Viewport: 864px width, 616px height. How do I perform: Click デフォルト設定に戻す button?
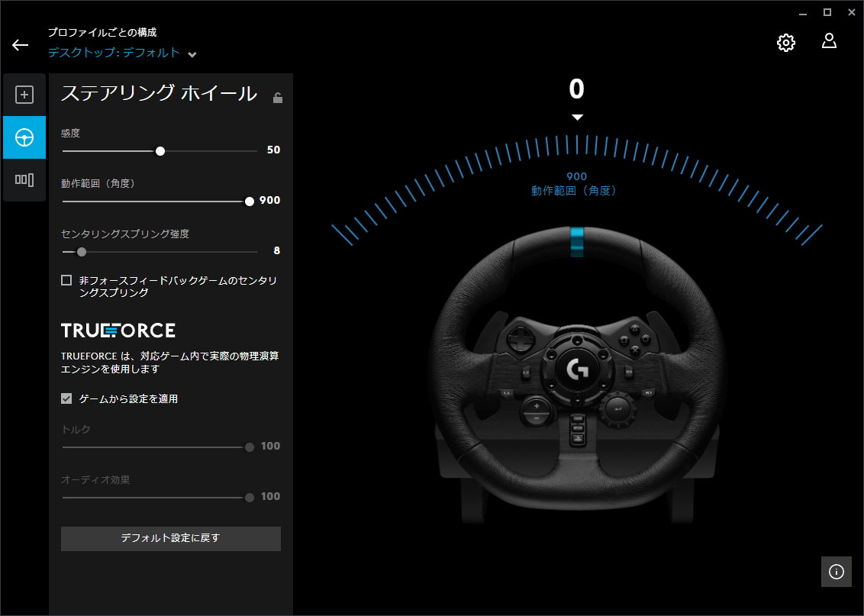tap(171, 538)
